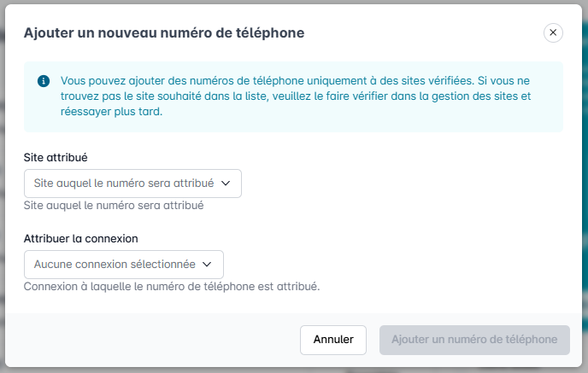The width and height of the screenshot is (588, 373).
Task: Open the Site attribué dropdown
Action: click(x=132, y=184)
